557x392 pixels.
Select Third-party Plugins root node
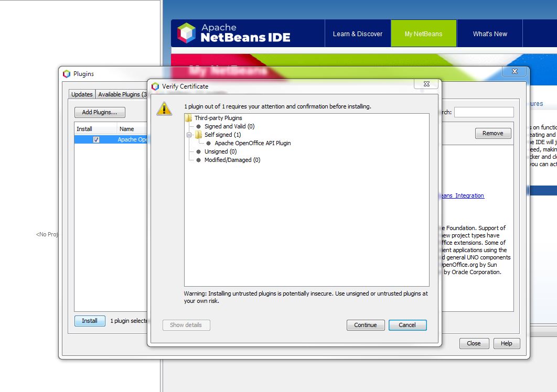[x=218, y=118]
